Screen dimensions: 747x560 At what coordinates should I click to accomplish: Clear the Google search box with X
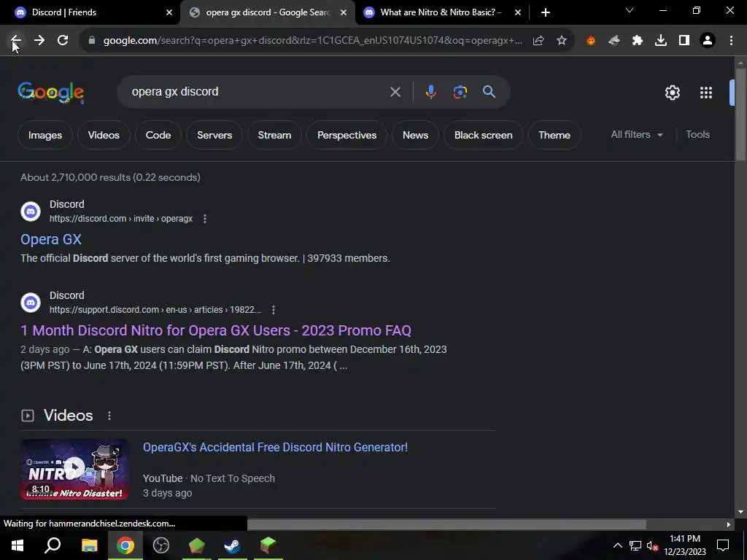(395, 92)
